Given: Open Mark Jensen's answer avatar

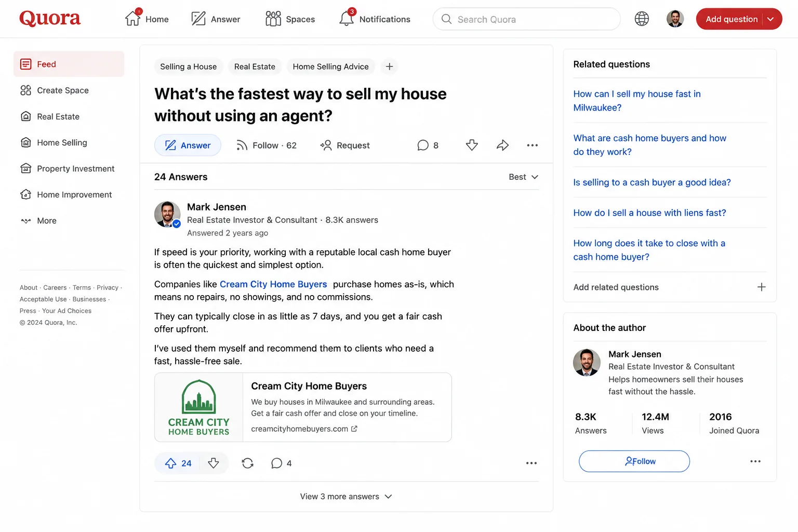Looking at the screenshot, I should 167,215.
